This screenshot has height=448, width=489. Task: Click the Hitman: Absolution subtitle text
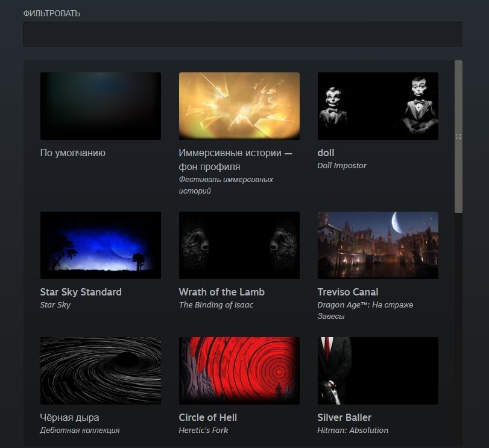(353, 431)
